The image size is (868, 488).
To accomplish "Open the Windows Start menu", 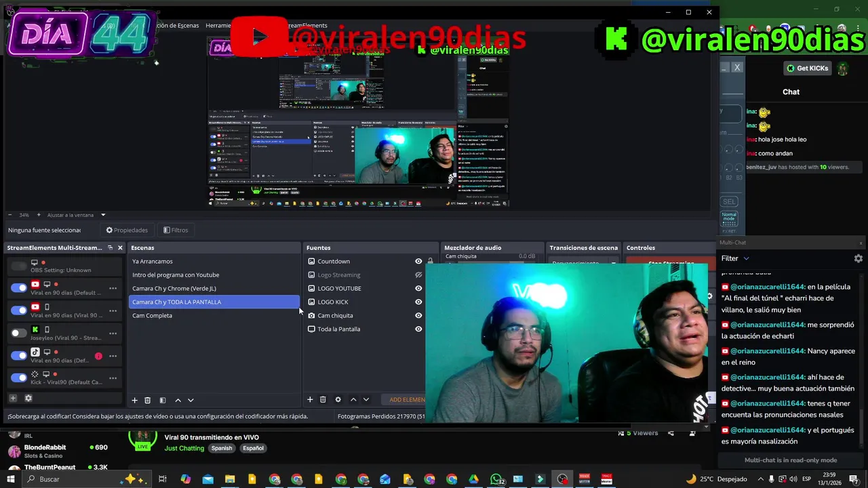I will (11, 479).
